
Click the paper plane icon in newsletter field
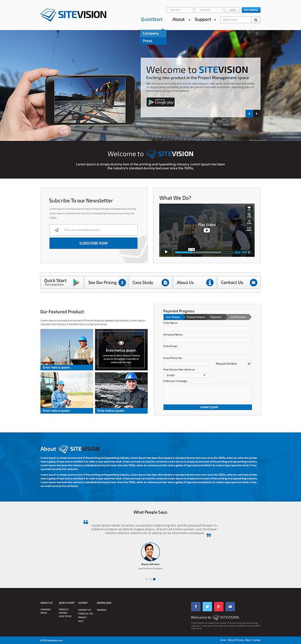(x=56, y=230)
